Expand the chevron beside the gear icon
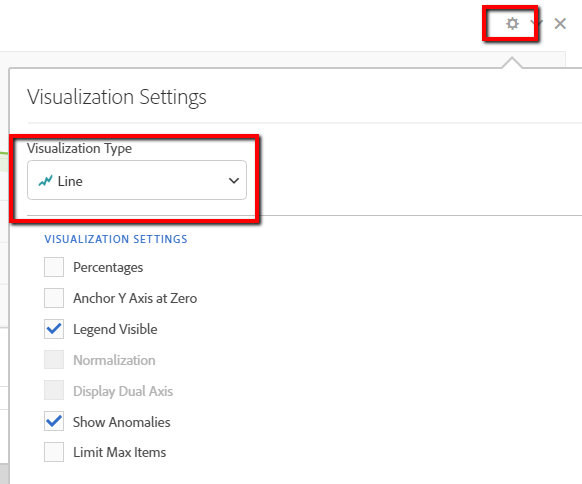The width and height of the screenshot is (582, 484). [537, 23]
